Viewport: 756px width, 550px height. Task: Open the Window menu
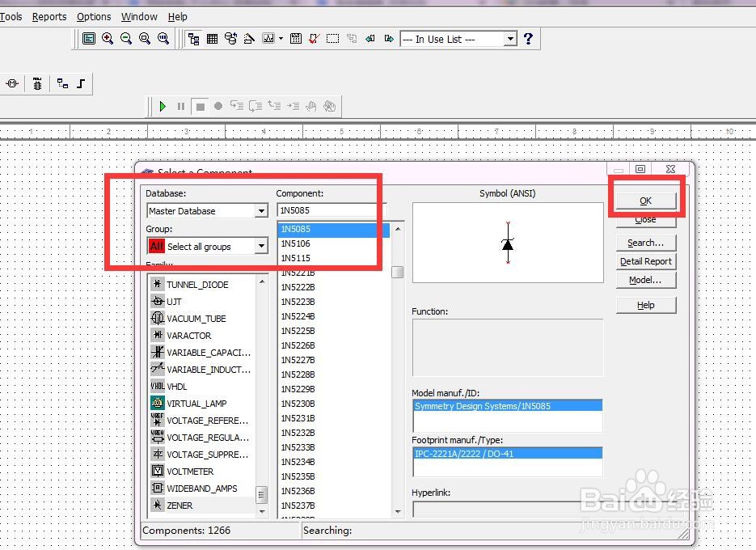click(x=139, y=17)
